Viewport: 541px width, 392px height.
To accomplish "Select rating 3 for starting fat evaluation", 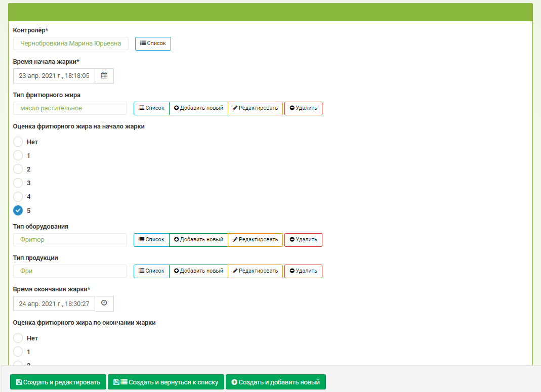I will (x=18, y=183).
